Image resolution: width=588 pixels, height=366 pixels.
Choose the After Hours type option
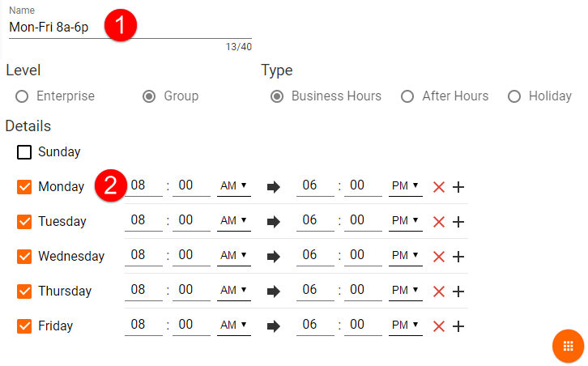408,96
